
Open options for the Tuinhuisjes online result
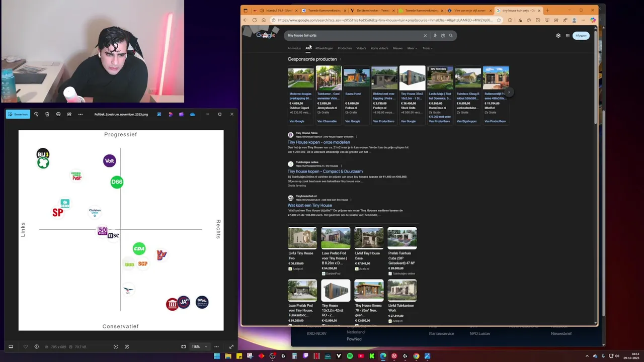(342, 166)
